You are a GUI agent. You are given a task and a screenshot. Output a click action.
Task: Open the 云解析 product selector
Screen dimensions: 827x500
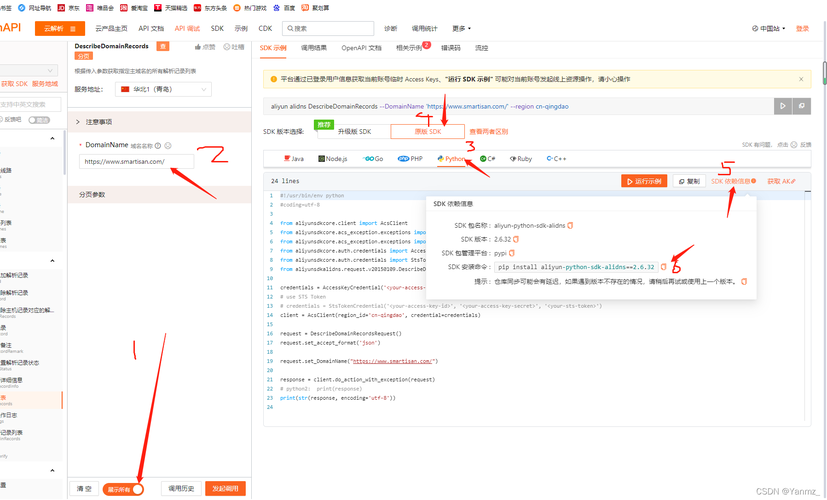60,28
